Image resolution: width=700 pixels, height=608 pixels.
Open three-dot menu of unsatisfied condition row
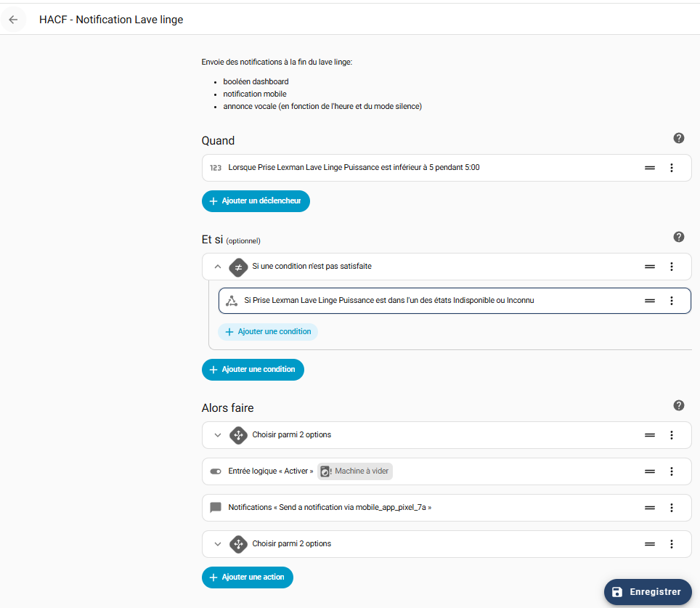(x=671, y=267)
